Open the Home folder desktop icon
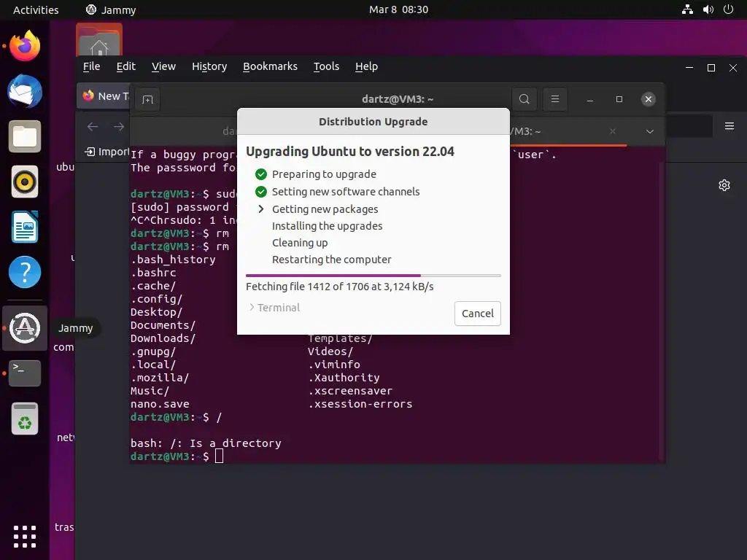747x560 pixels. coord(99,40)
